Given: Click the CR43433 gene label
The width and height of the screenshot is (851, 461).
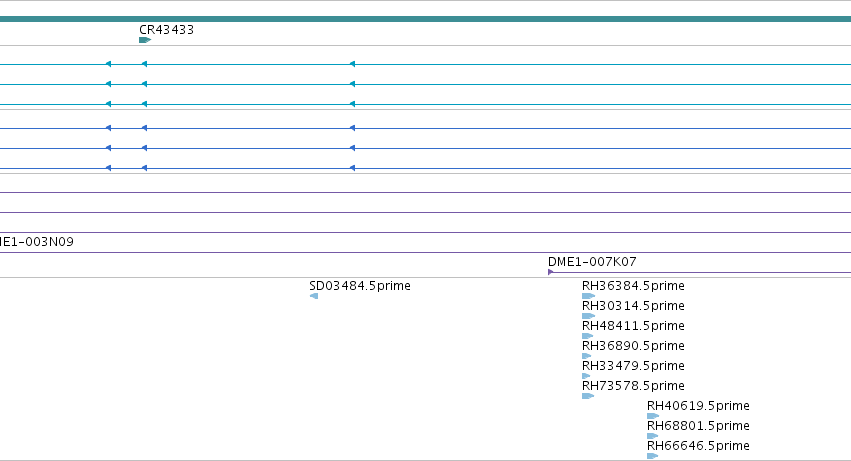Looking at the screenshot, I should point(166,30).
